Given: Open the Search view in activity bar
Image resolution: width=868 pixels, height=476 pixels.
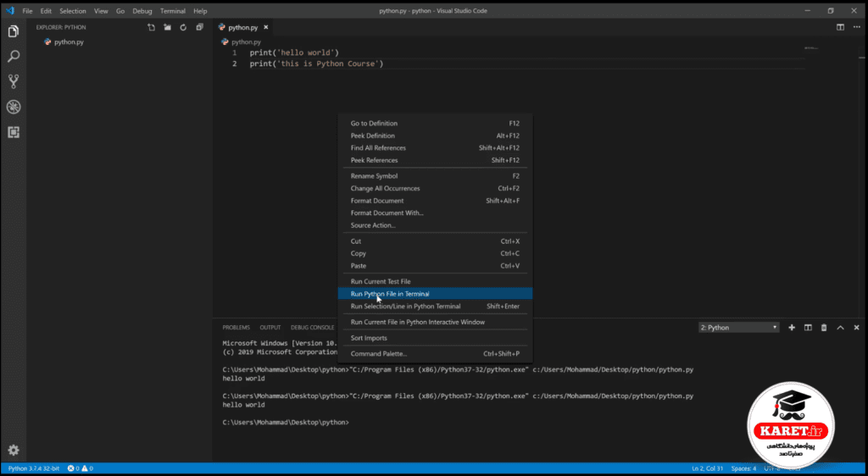Looking at the screenshot, I should point(14,57).
